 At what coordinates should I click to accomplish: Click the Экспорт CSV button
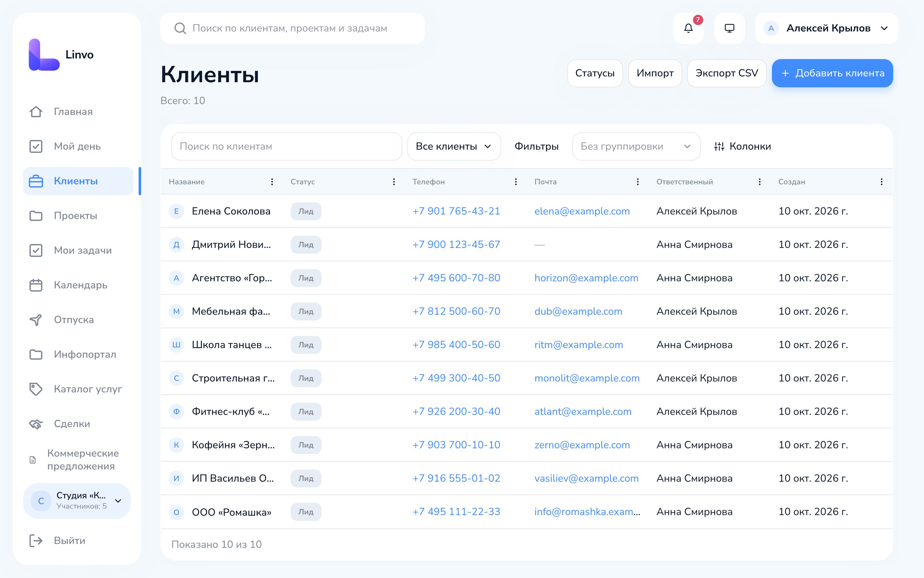pyautogui.click(x=727, y=73)
